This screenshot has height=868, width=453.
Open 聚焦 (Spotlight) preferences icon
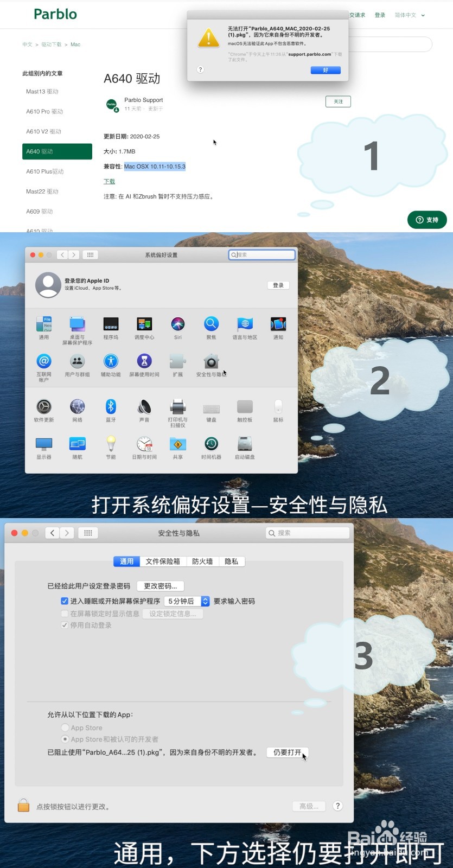(211, 324)
